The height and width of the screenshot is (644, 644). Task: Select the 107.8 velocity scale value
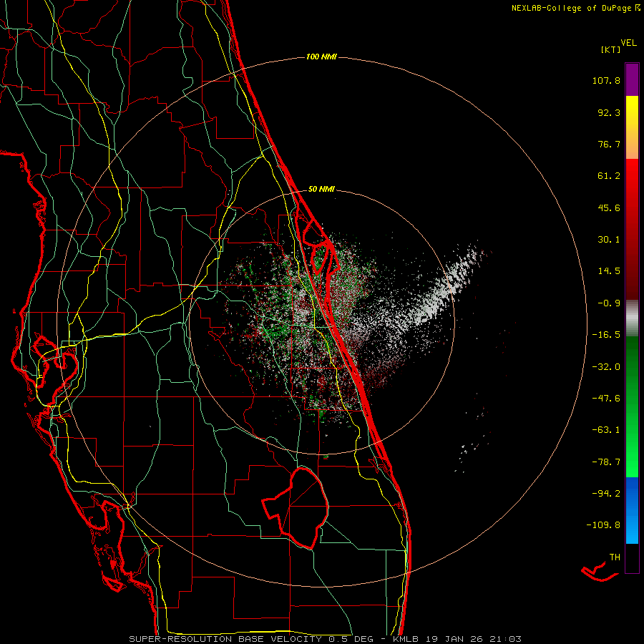(x=606, y=80)
